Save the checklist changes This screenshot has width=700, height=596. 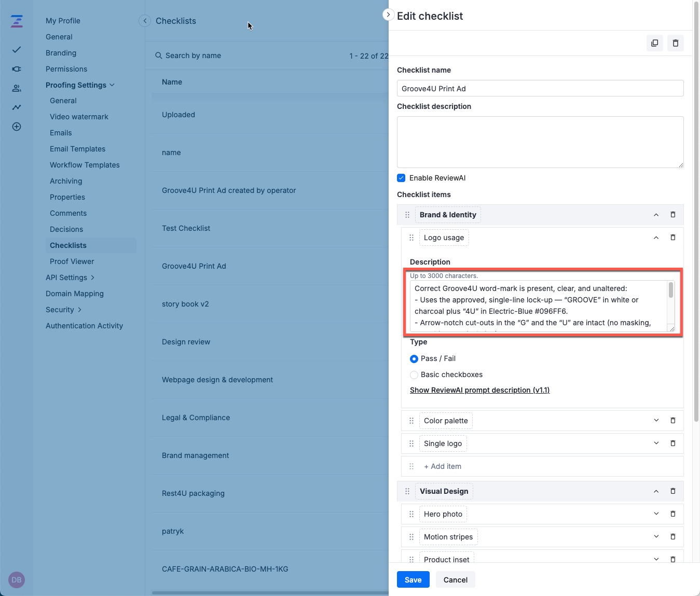pyautogui.click(x=413, y=579)
